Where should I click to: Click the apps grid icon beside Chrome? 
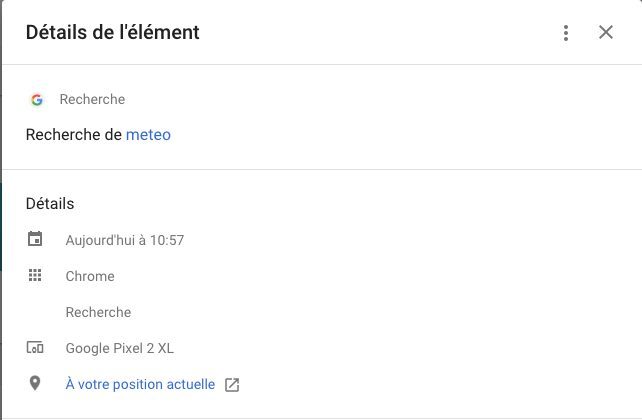pyautogui.click(x=35, y=275)
